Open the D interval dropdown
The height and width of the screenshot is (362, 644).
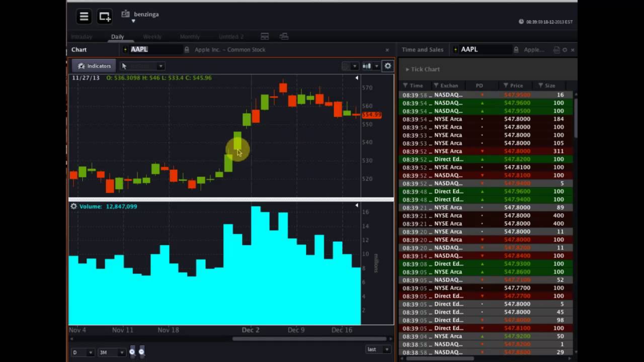pyautogui.click(x=83, y=352)
